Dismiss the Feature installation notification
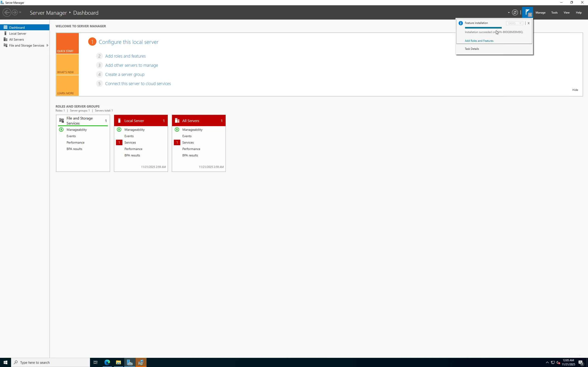 (x=529, y=23)
